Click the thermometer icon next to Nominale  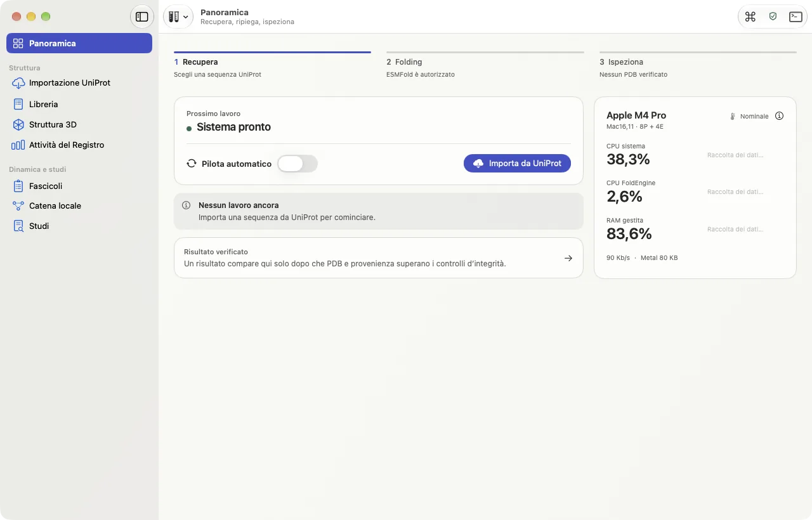coord(732,117)
